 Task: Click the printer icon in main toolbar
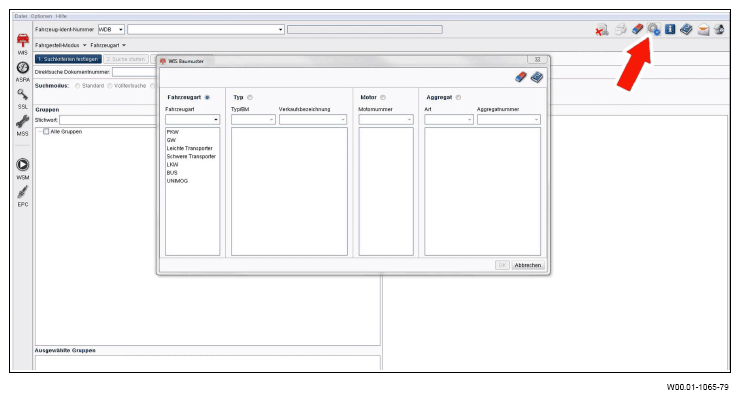click(621, 30)
